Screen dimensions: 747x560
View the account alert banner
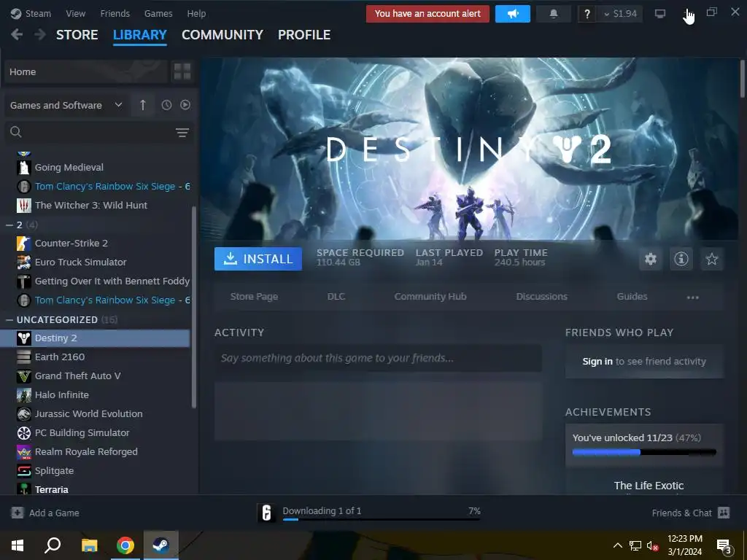427,14
